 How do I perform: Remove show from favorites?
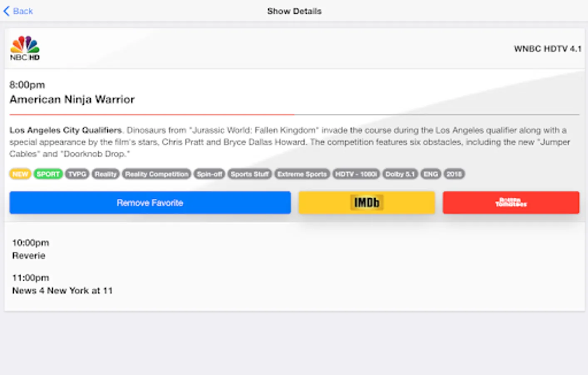pyautogui.click(x=150, y=202)
